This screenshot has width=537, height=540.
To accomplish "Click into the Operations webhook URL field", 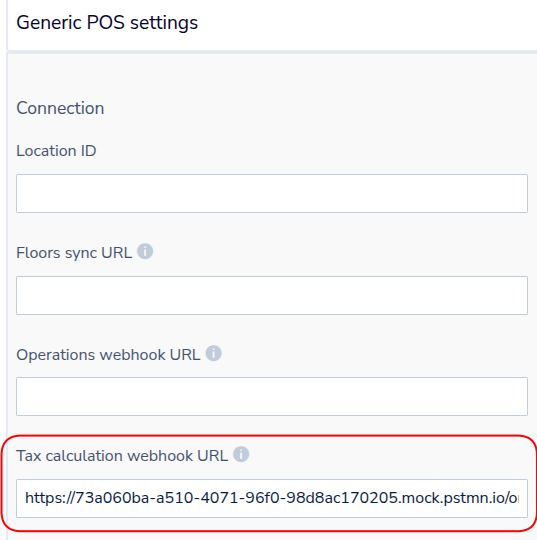I will click(272, 396).
